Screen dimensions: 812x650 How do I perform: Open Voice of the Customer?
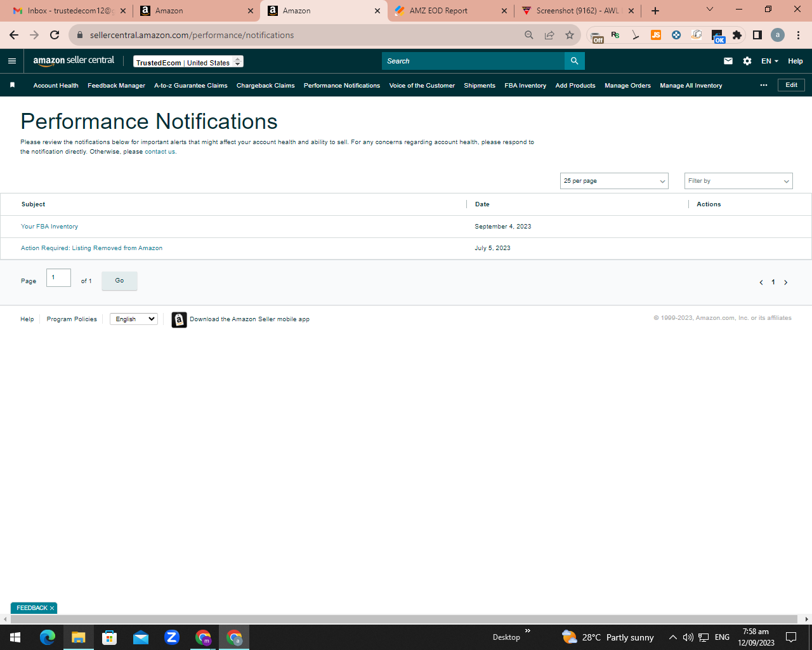[x=422, y=85]
